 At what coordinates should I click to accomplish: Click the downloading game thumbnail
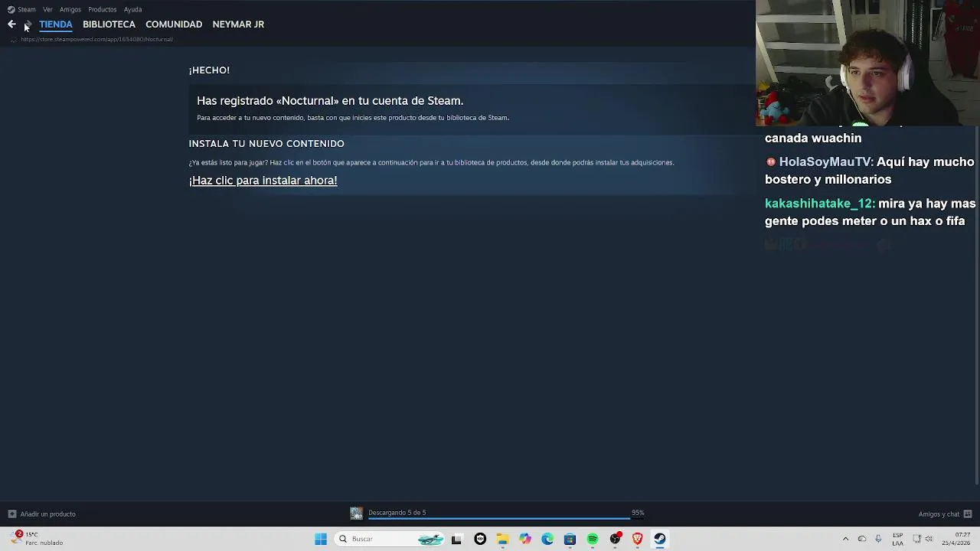point(356,514)
